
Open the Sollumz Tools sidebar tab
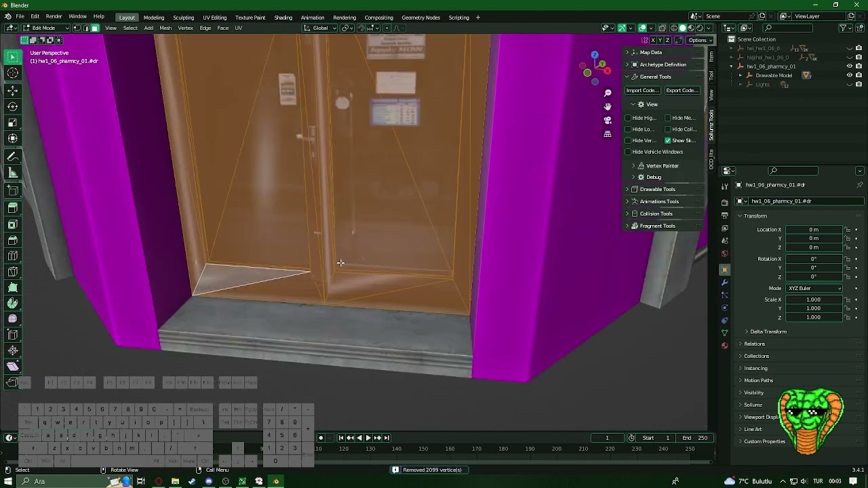tap(711, 125)
